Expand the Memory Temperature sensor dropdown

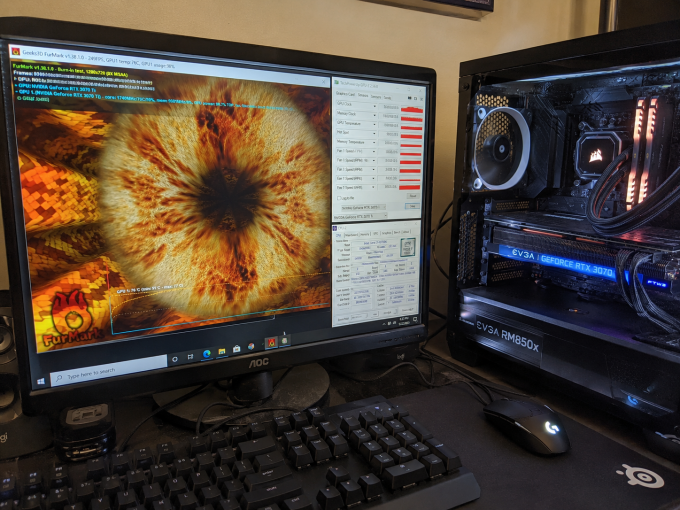(375, 142)
